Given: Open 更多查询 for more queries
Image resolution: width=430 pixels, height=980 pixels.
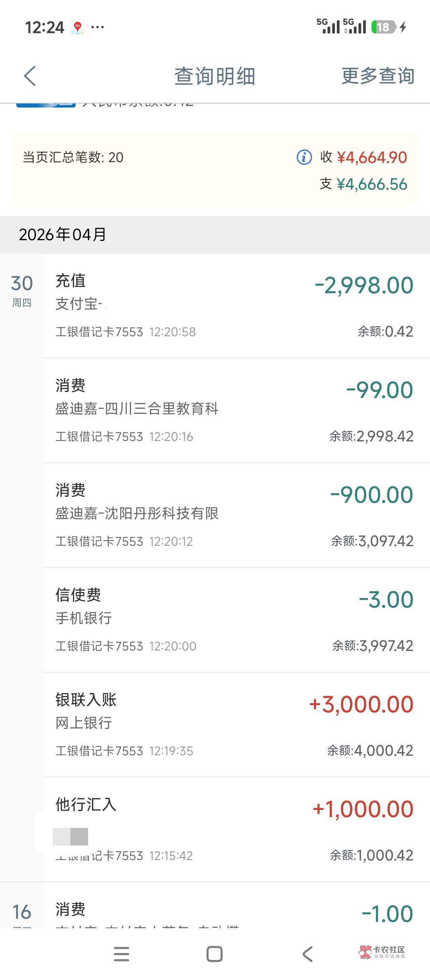Looking at the screenshot, I should tap(377, 76).
